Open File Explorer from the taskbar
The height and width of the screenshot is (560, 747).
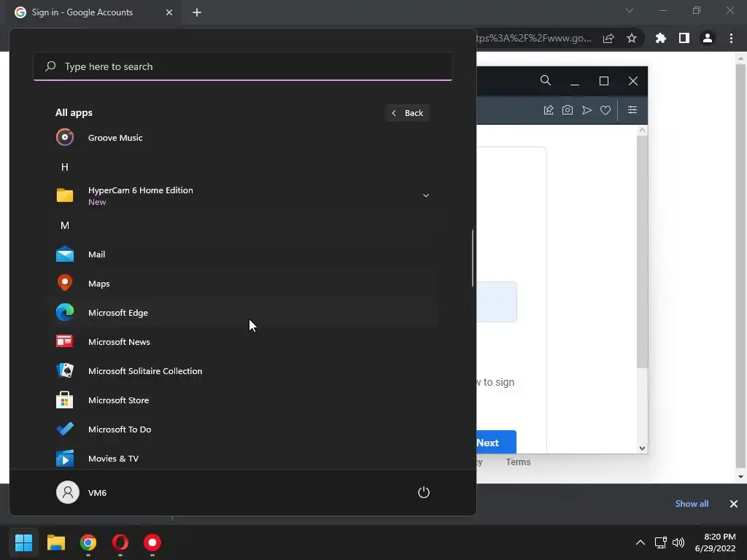coord(55,542)
